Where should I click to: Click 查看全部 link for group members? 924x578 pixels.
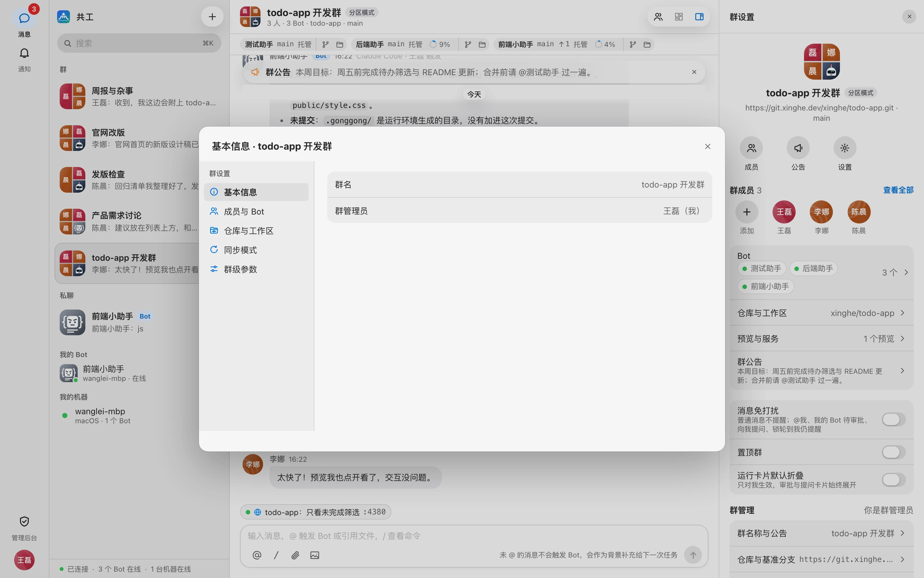click(898, 190)
